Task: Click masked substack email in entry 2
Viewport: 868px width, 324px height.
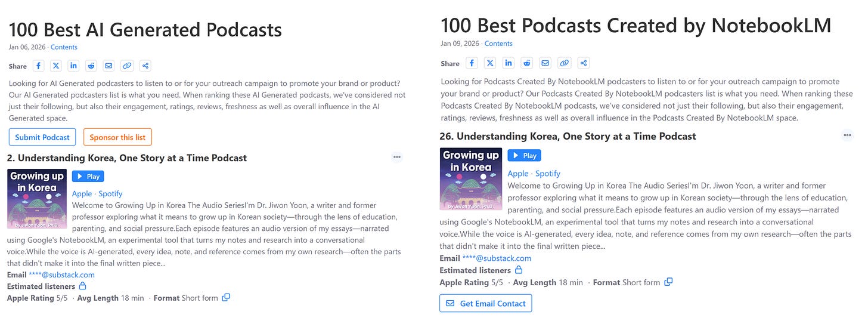Action: tap(62, 274)
